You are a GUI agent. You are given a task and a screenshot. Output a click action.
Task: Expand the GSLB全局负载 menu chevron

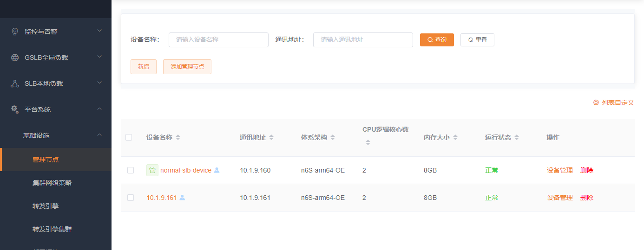[99, 57]
